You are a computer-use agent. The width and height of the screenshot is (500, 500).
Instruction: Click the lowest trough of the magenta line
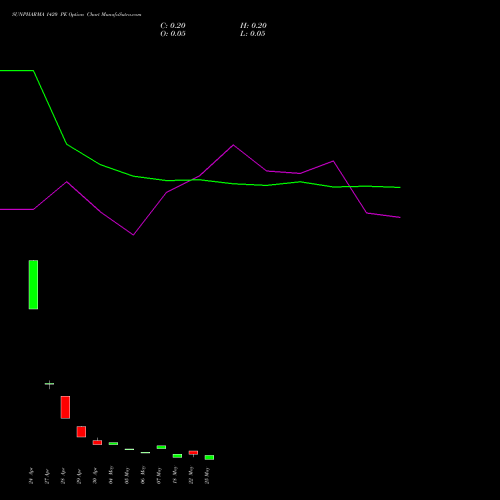(x=133, y=235)
